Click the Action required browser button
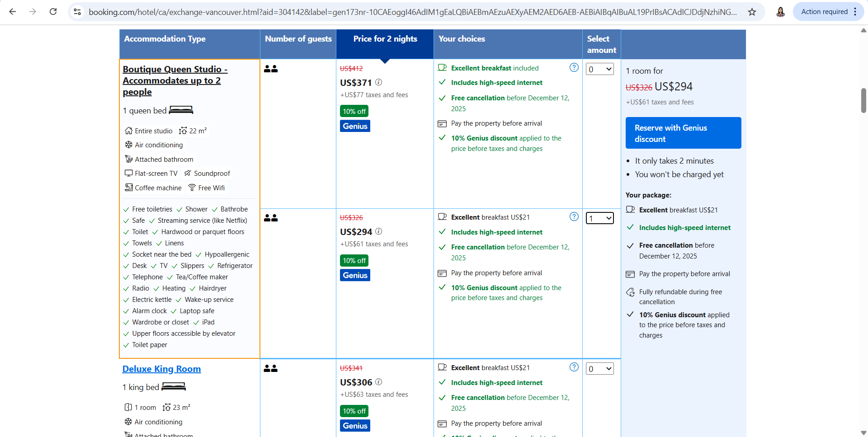The height and width of the screenshot is (437, 868). [824, 12]
